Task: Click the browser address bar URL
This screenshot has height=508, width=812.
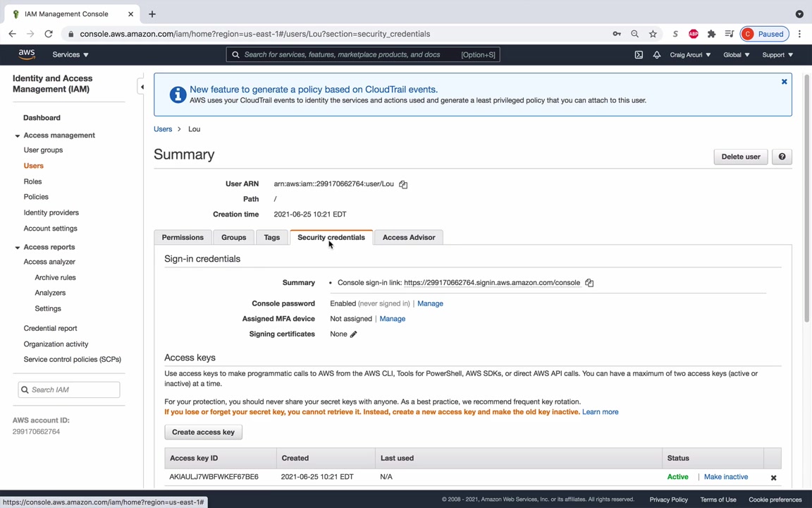Action: (x=254, y=34)
